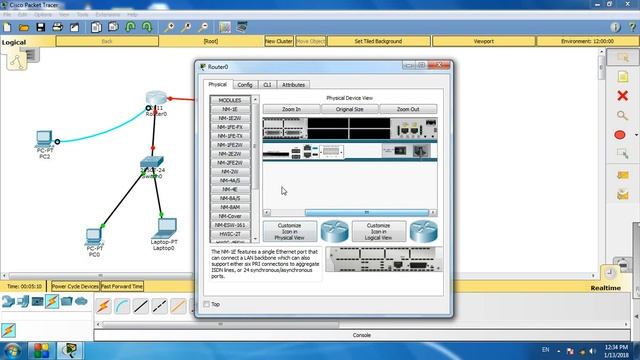Select the Resize Shape tool
Screen dimensions: 640x360
pyautogui.click(x=622, y=154)
